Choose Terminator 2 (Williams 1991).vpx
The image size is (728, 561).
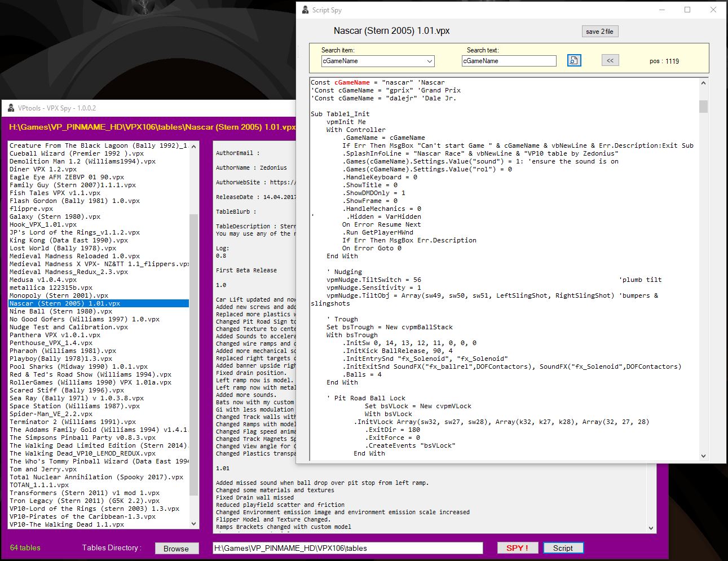(x=73, y=422)
